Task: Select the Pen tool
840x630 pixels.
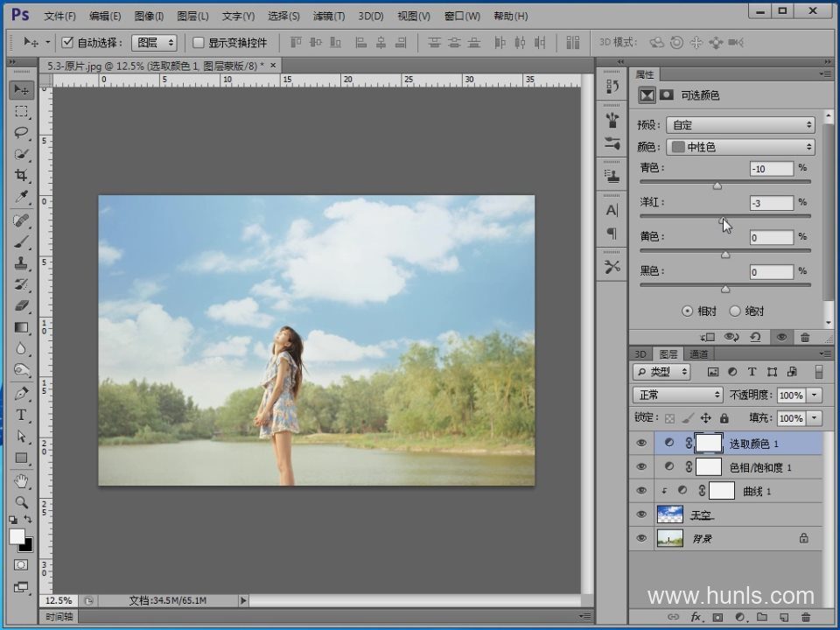Action: (x=21, y=394)
